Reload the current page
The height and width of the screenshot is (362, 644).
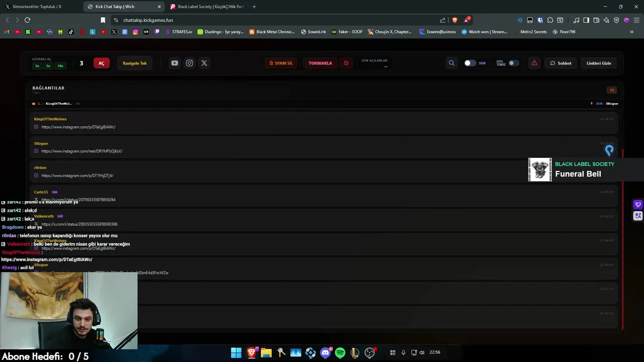tap(27, 20)
